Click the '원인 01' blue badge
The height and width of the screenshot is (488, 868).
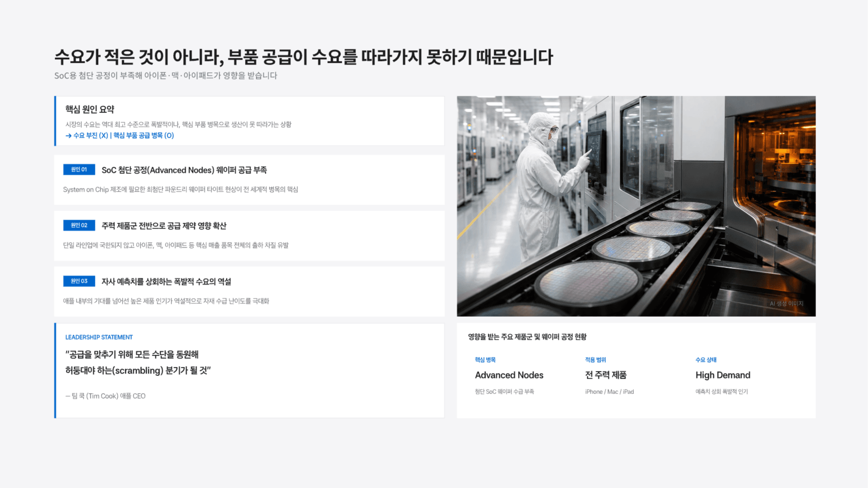coord(79,169)
